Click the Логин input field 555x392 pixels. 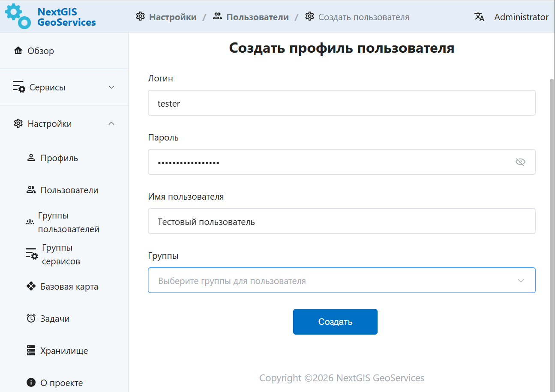click(x=341, y=103)
